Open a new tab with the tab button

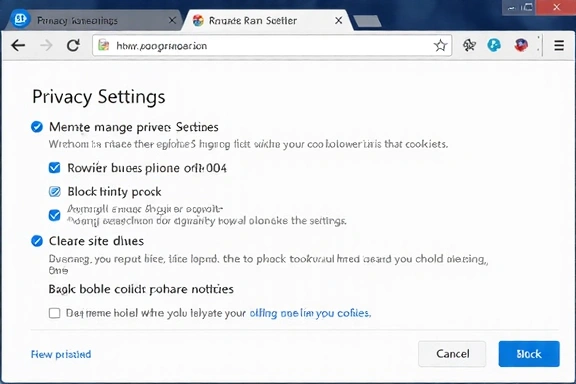tap(367, 21)
